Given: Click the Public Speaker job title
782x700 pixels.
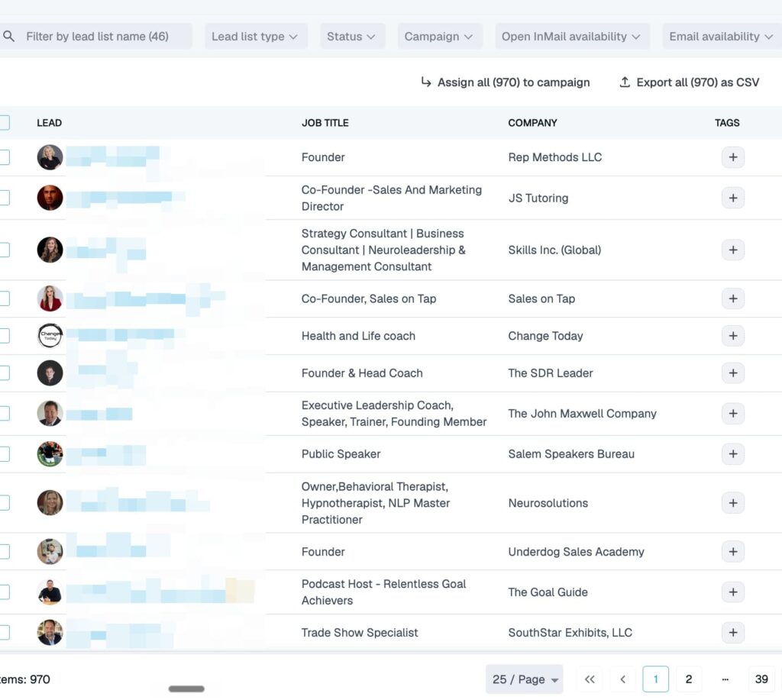Looking at the screenshot, I should (341, 453).
